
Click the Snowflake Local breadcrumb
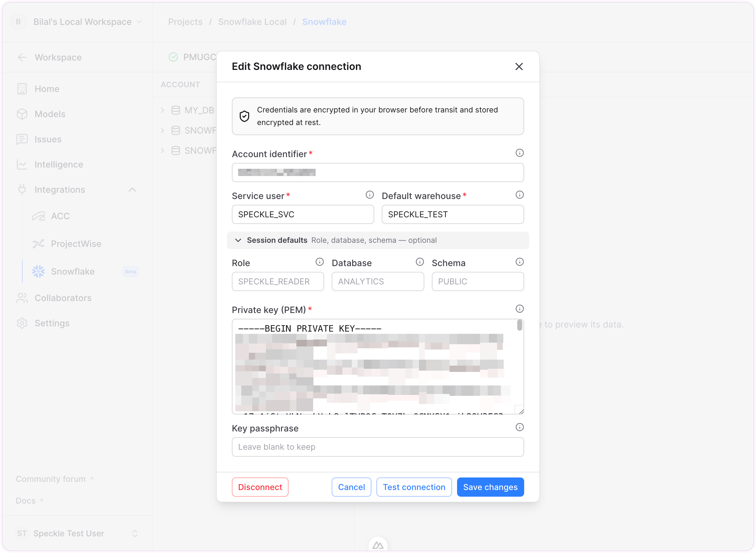point(252,22)
